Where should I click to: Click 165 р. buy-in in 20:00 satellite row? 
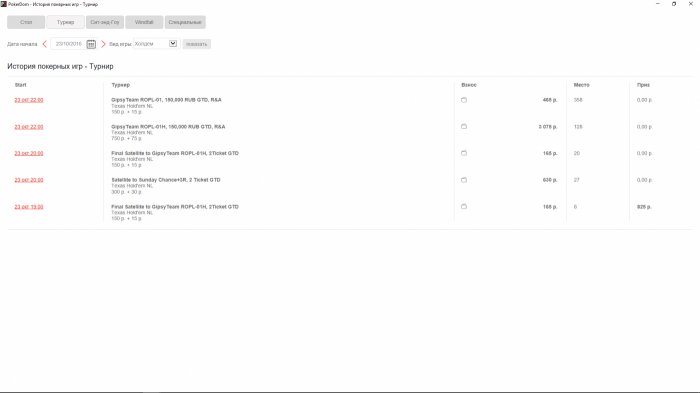(550, 153)
